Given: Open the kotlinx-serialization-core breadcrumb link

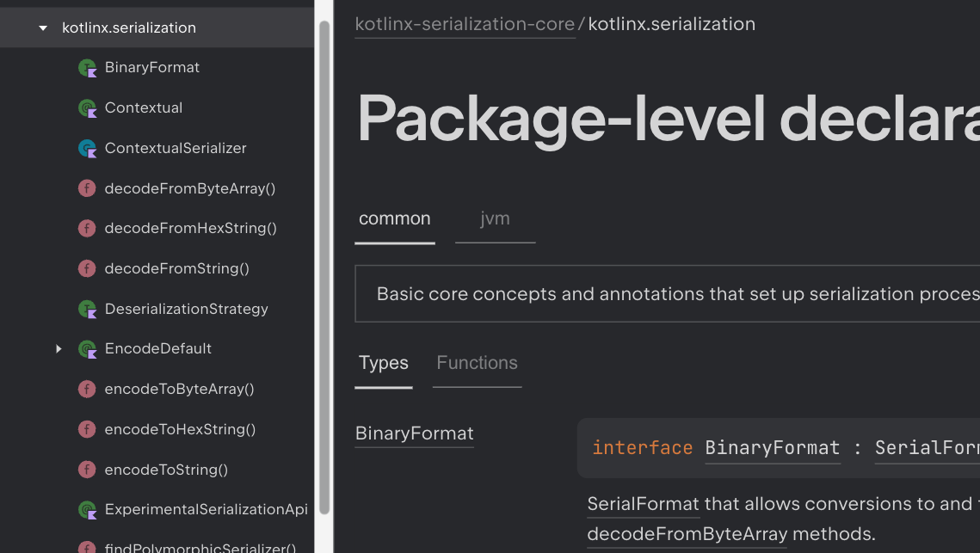Looking at the screenshot, I should point(465,24).
